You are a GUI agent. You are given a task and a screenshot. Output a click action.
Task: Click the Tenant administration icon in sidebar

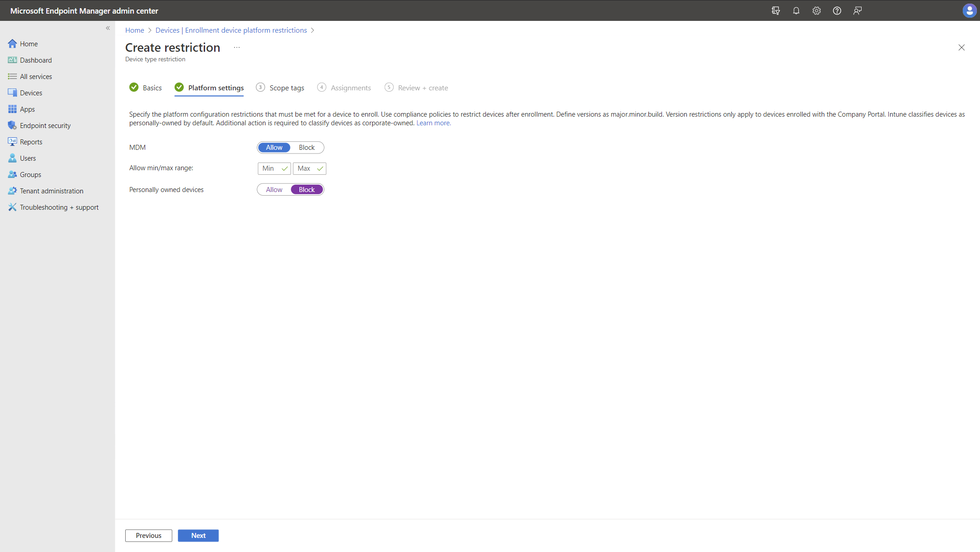(x=12, y=191)
